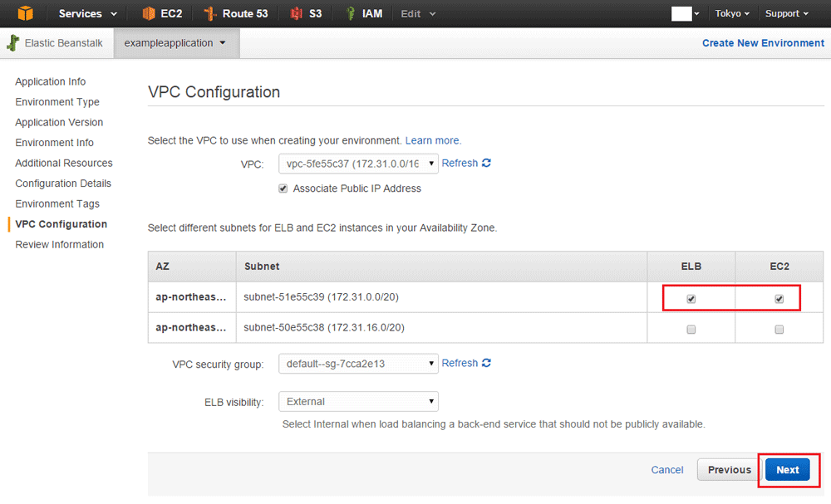The width and height of the screenshot is (831, 504).
Task: Open the Edit shortcuts dropdown
Action: pos(418,14)
